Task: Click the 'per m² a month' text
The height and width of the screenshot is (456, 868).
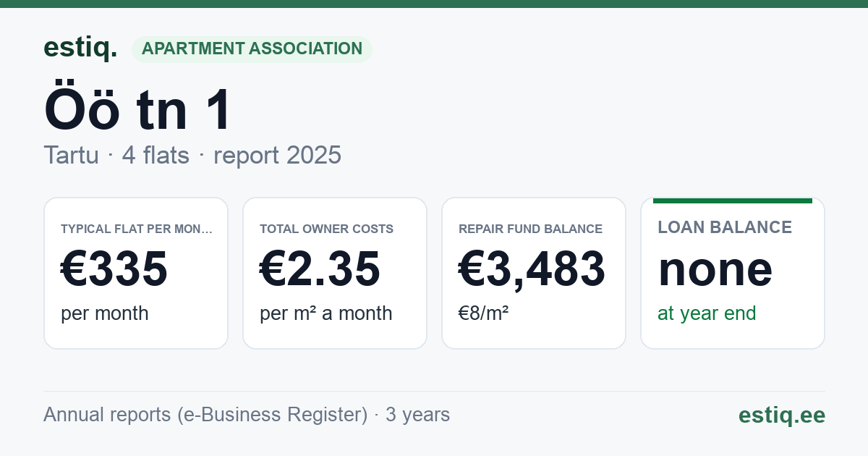Action: tap(326, 313)
